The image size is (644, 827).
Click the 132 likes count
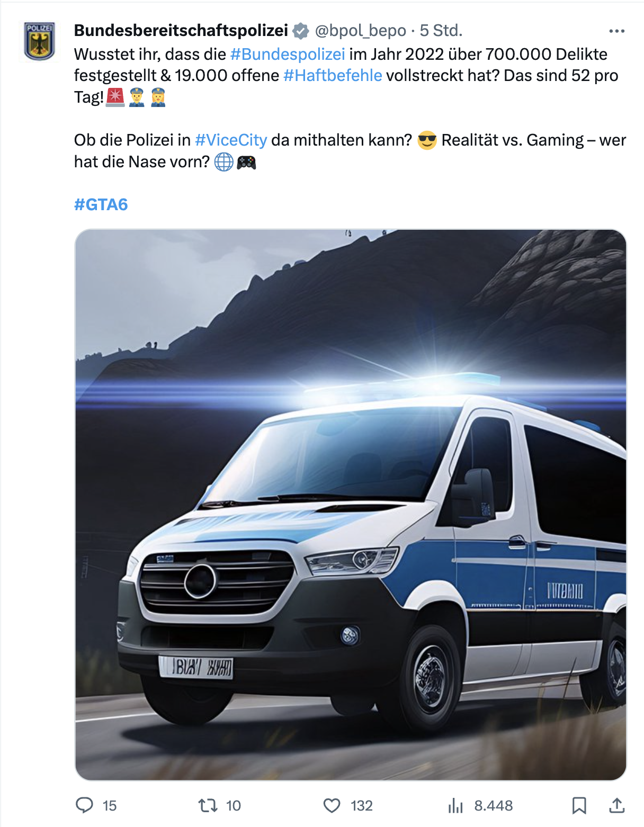(362, 806)
